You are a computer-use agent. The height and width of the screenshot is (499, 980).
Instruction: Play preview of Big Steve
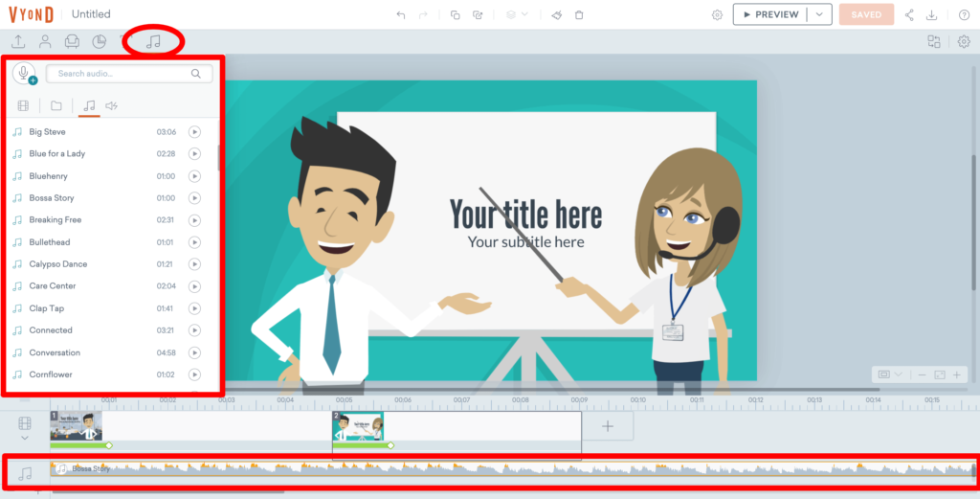pos(194,132)
